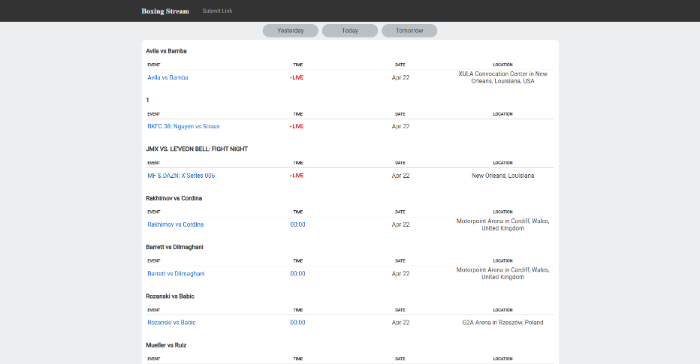Select the Barrett vs Dilmaghani section heading
This screenshot has height=364, width=700.
click(x=175, y=247)
